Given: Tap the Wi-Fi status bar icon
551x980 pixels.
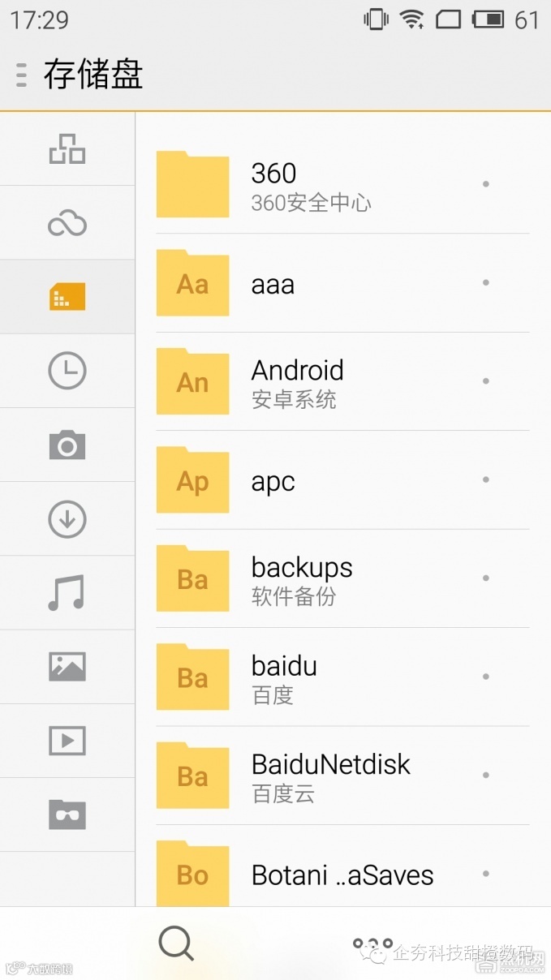Looking at the screenshot, I should tap(412, 19).
